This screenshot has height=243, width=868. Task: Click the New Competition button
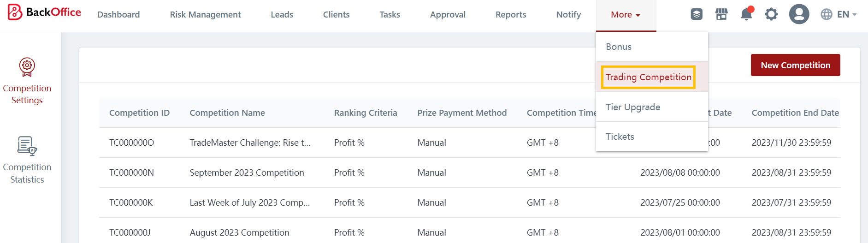tap(795, 65)
